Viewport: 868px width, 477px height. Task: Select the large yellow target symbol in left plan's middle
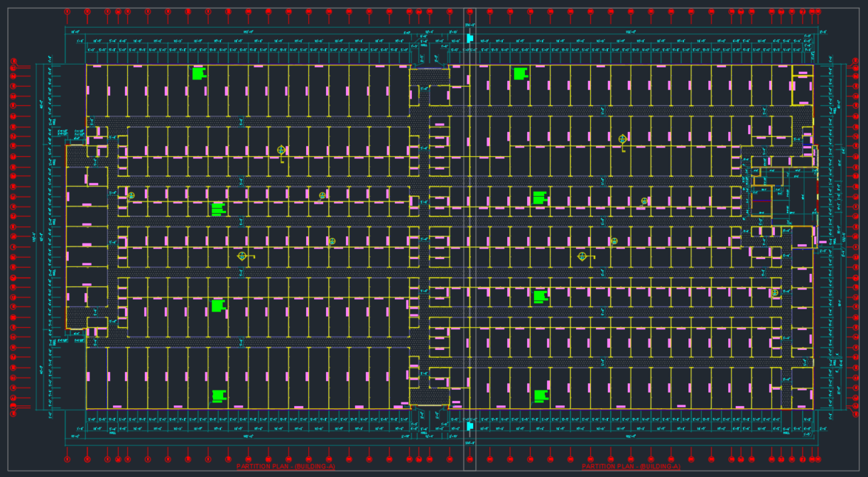(242, 256)
